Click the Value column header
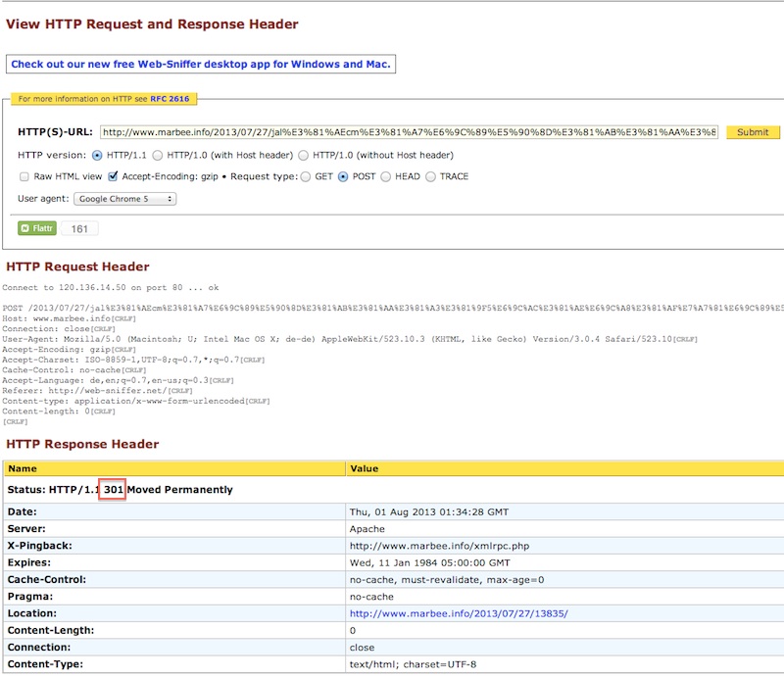The image size is (784, 678). coord(364,469)
